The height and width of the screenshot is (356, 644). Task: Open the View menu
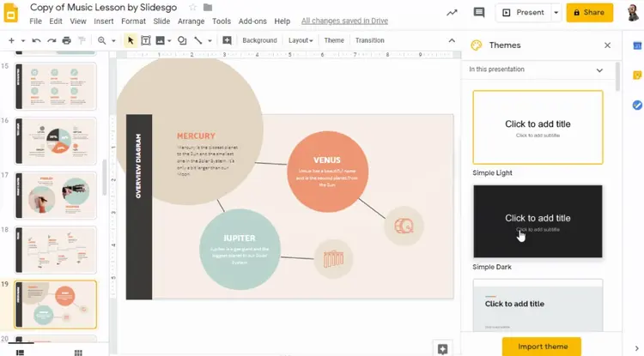[x=78, y=21]
